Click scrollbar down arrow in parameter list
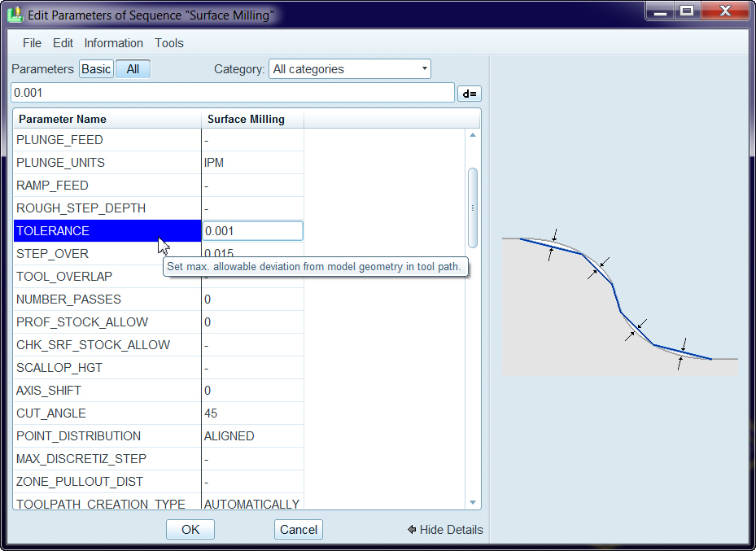The width and height of the screenshot is (756, 551). click(473, 503)
